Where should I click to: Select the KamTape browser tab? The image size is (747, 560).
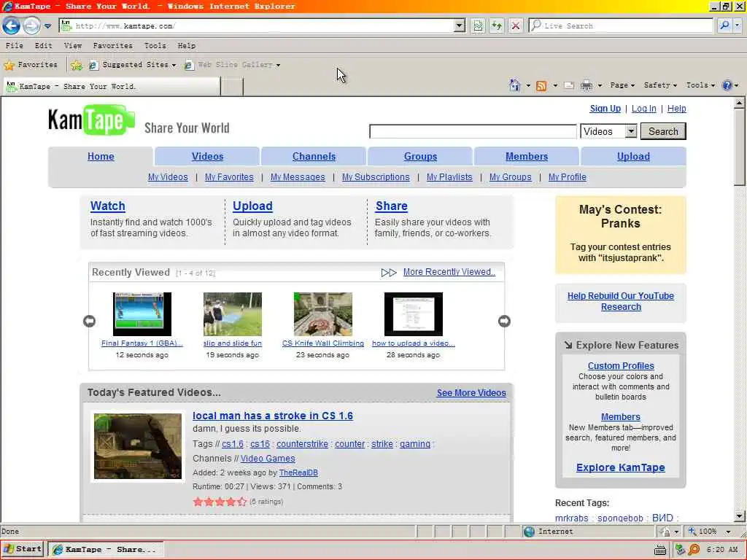(112, 87)
